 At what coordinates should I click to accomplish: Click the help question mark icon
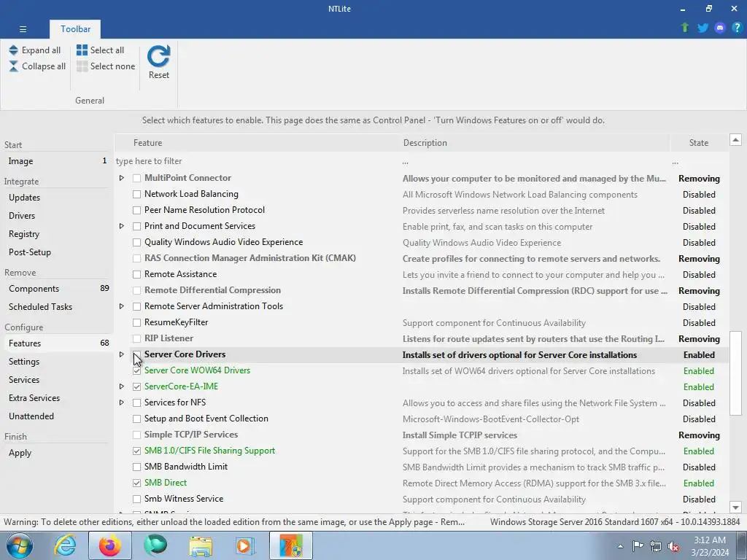pos(737,28)
